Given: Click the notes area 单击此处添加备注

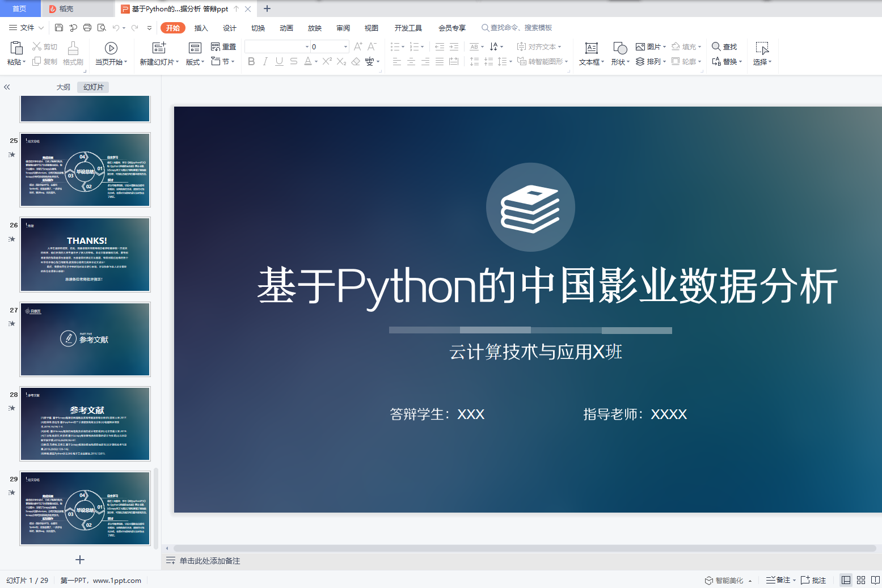Looking at the screenshot, I should coord(210,561).
